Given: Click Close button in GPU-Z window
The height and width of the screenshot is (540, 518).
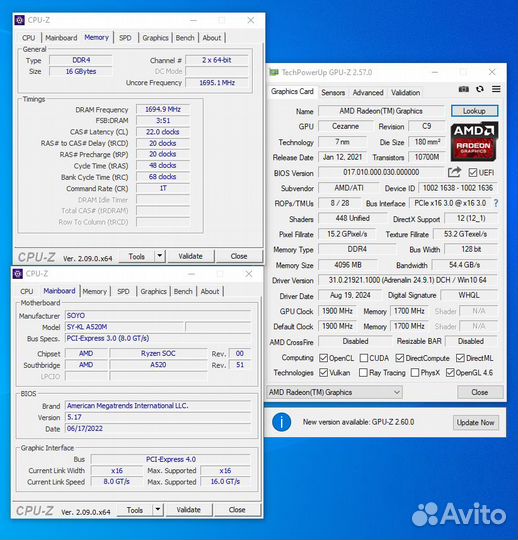Looking at the screenshot, I should 480,392.
